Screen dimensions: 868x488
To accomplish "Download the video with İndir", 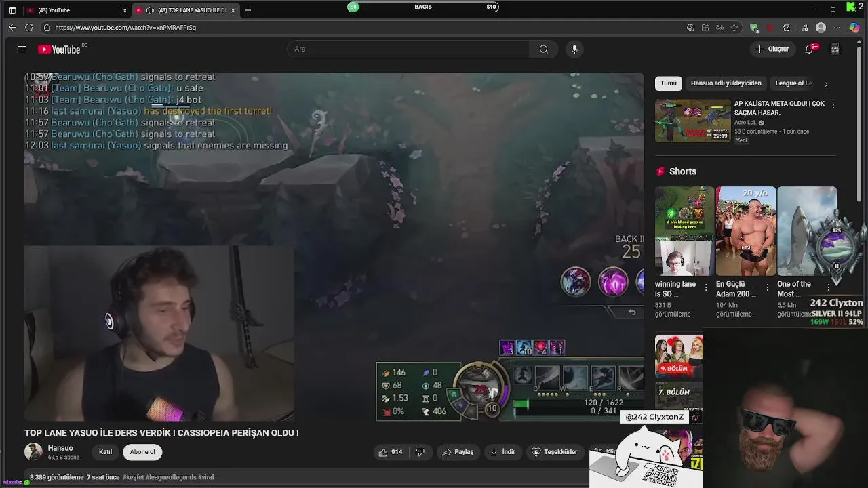I will tap(502, 452).
